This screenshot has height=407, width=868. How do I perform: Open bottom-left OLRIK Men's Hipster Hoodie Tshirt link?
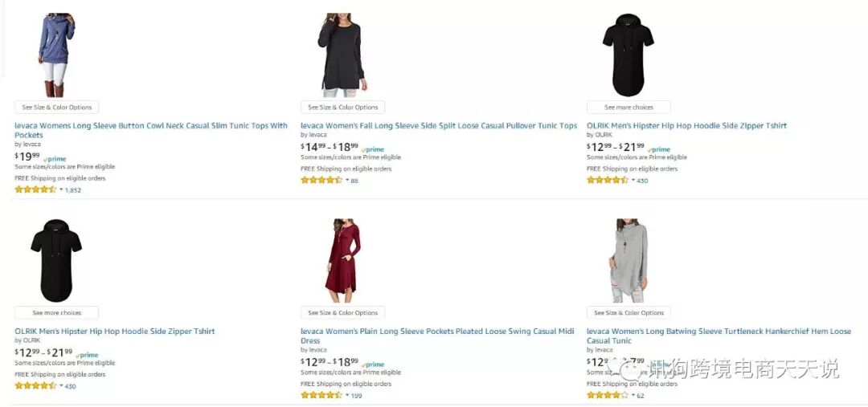click(115, 332)
